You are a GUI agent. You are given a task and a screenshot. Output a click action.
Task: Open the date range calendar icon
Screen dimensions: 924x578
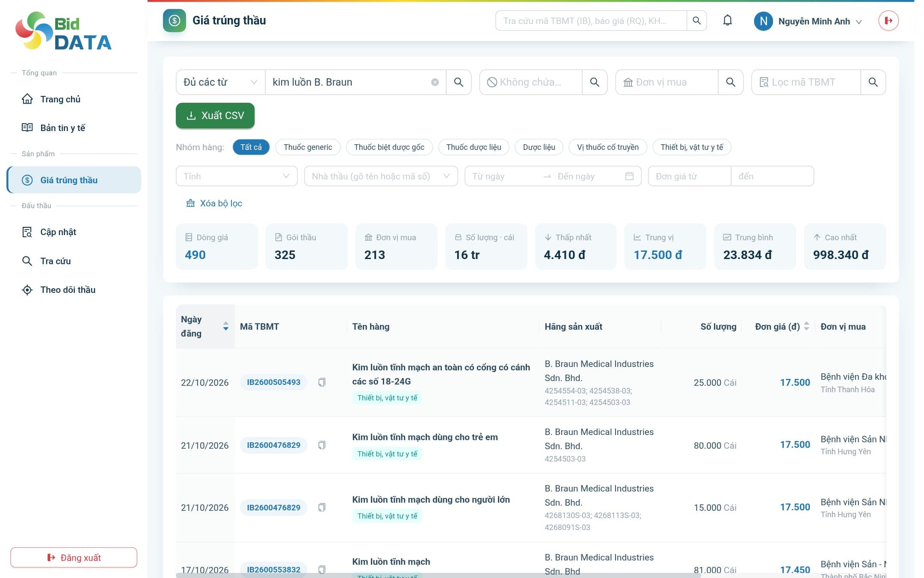click(629, 176)
